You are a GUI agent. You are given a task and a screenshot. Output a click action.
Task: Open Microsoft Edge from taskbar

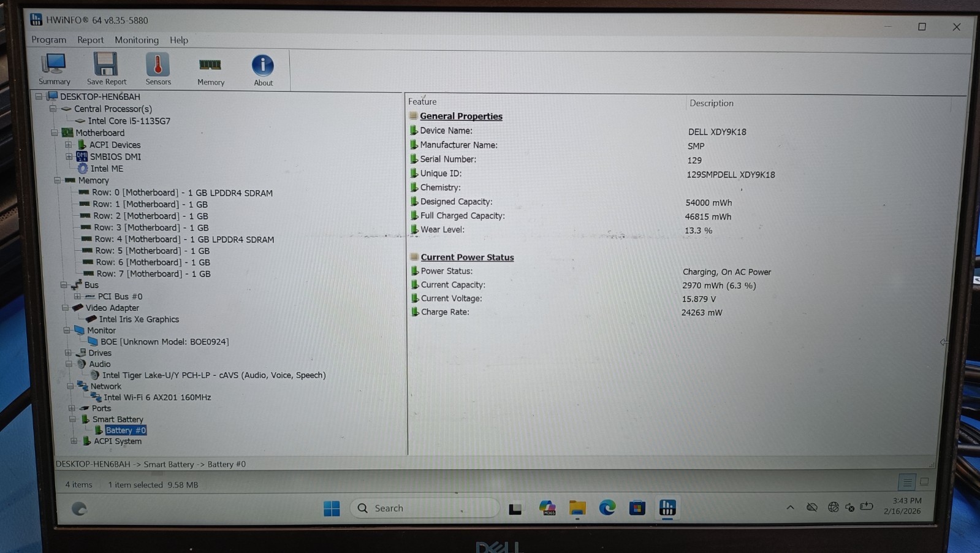coord(607,508)
